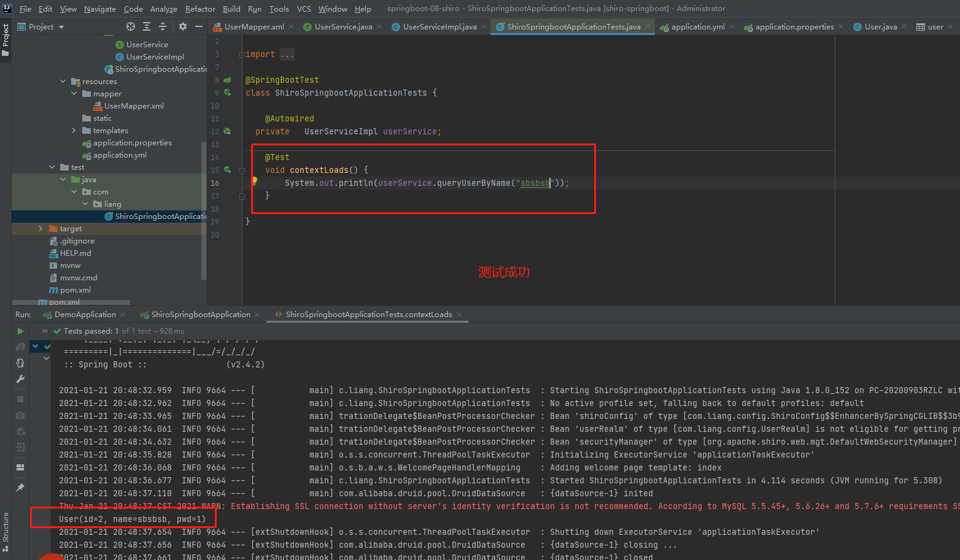960x560 pixels.
Task: Collapse the test java folder
Action: click(x=63, y=179)
